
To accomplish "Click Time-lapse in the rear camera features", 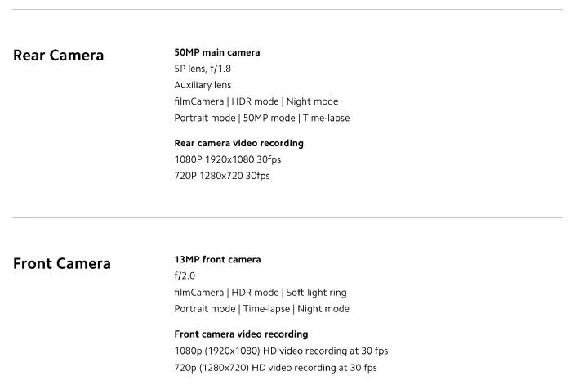I will pyautogui.click(x=326, y=118).
